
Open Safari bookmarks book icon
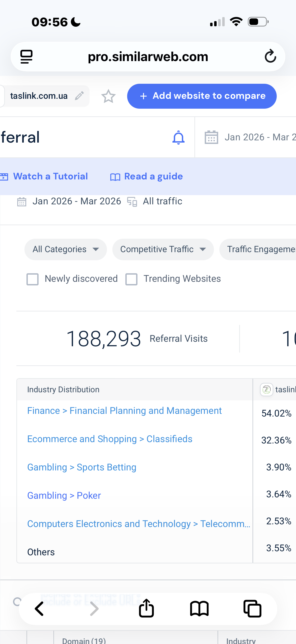click(199, 609)
